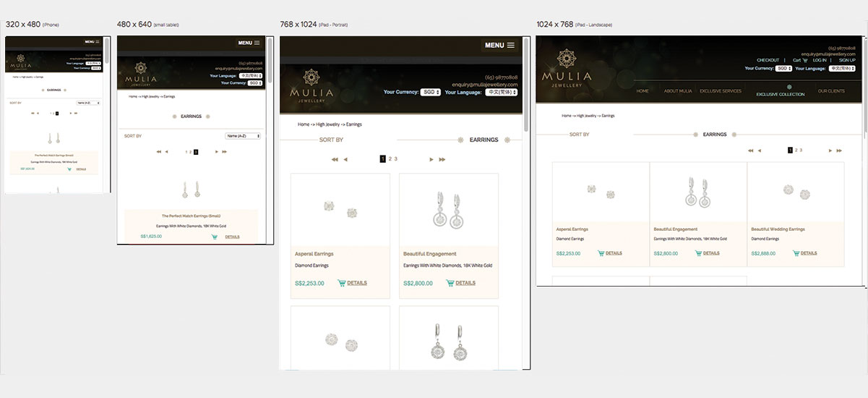Click the enquiry email address in iPad Portrait header
This screenshot has height=398, width=868.
[x=486, y=84]
